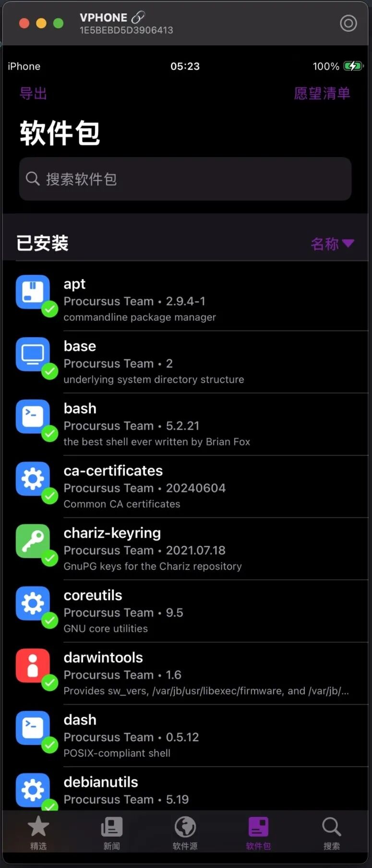Click the VPHONE home button circle icon

point(348,23)
